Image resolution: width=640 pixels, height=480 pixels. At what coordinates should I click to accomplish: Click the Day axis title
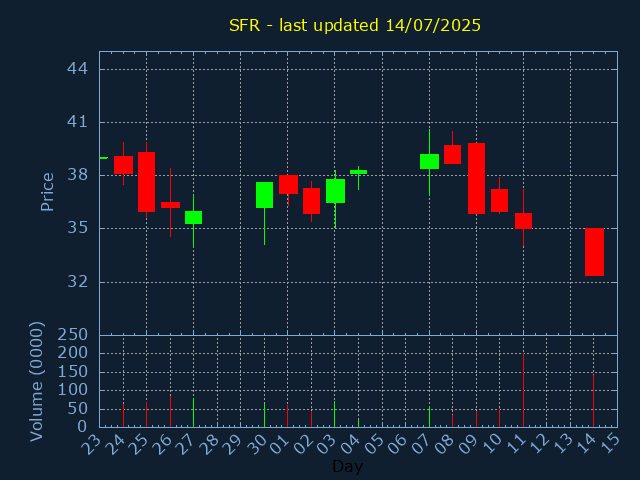click(347, 466)
